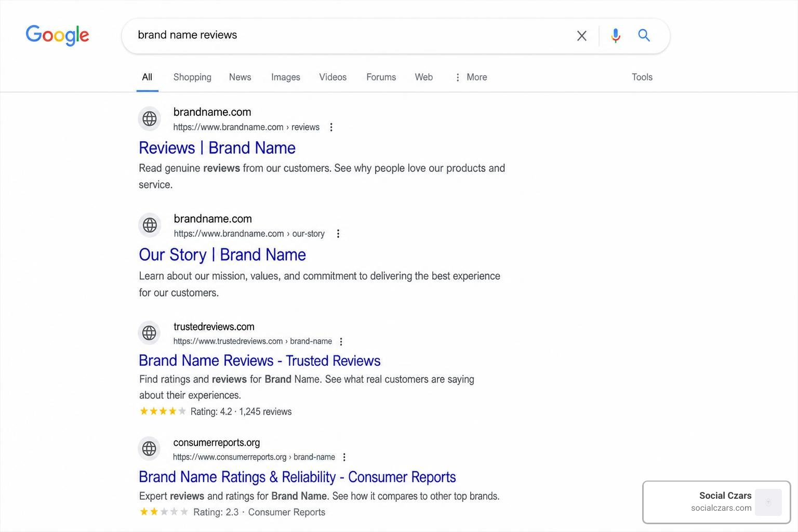
Task: Open 'Brand Name Ratings & Reliability - Consumer Reports'
Action: pyautogui.click(x=297, y=477)
